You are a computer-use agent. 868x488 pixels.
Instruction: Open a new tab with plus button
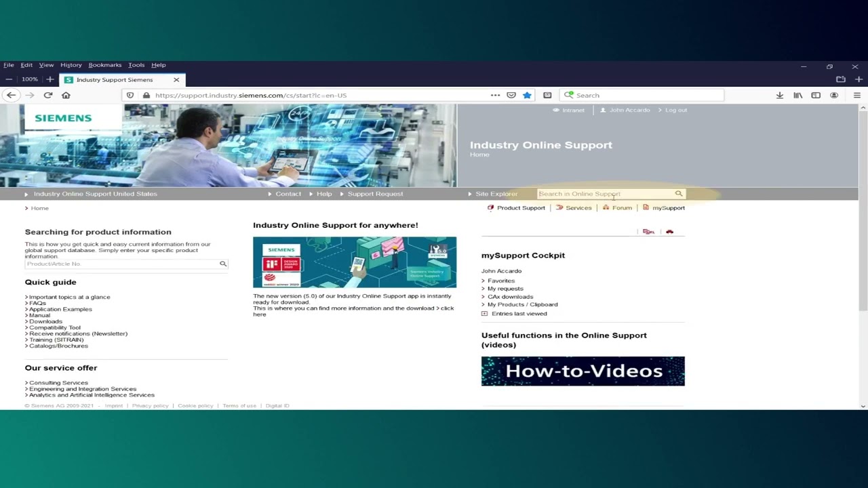[x=859, y=79]
